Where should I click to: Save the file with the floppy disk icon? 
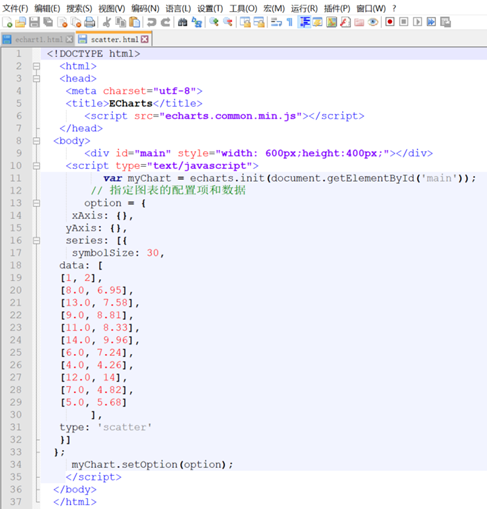point(34,22)
